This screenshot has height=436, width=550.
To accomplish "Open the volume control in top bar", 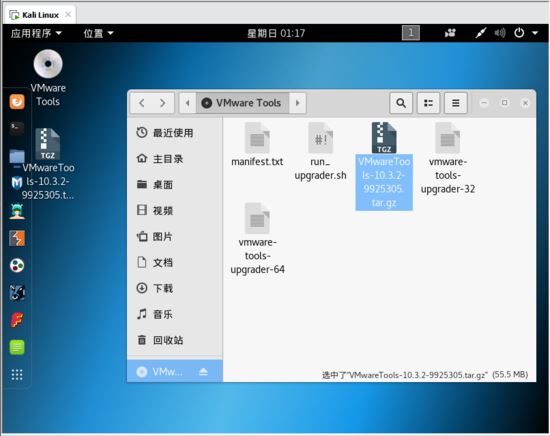I will (x=500, y=33).
